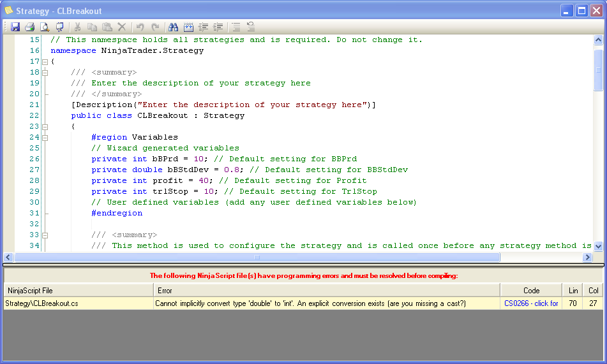The image size is (607, 364).
Task: Click the profit value 40 on line 28
Action: click(x=204, y=180)
